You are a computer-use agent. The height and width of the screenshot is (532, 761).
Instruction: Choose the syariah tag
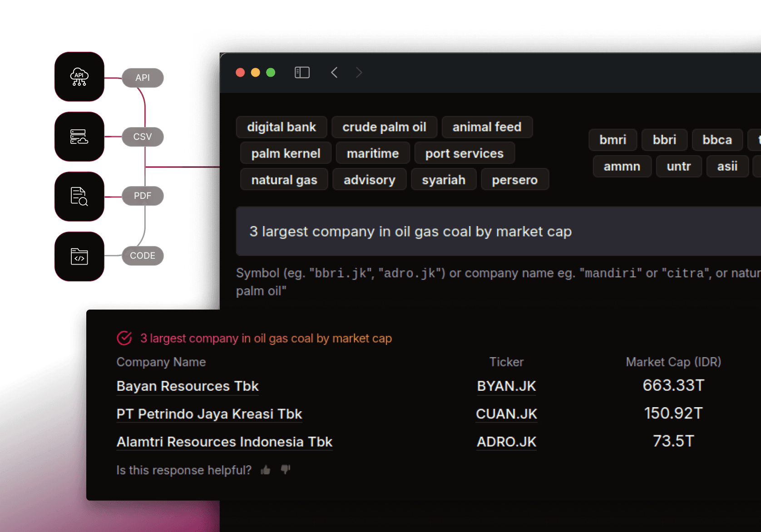[x=444, y=180]
